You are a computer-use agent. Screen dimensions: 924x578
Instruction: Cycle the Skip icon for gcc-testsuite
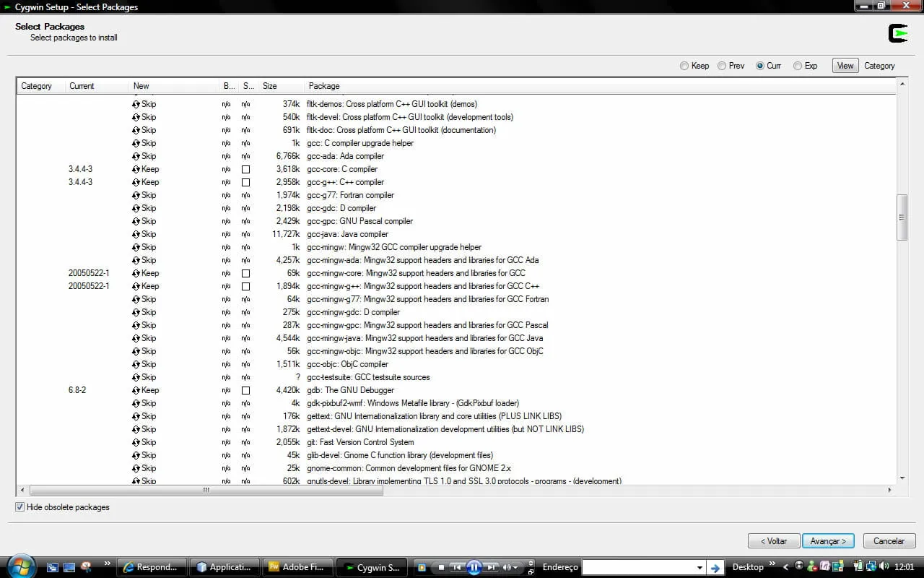pos(136,377)
